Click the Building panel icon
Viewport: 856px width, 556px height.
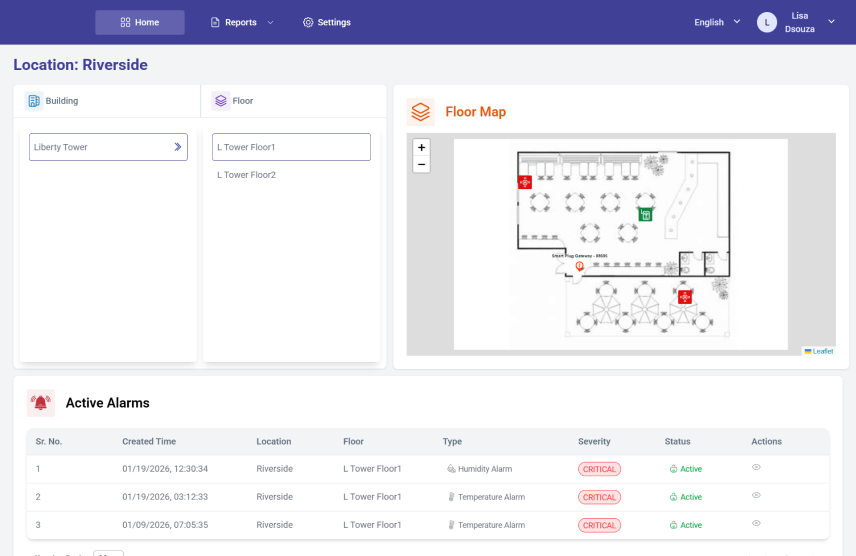click(34, 101)
